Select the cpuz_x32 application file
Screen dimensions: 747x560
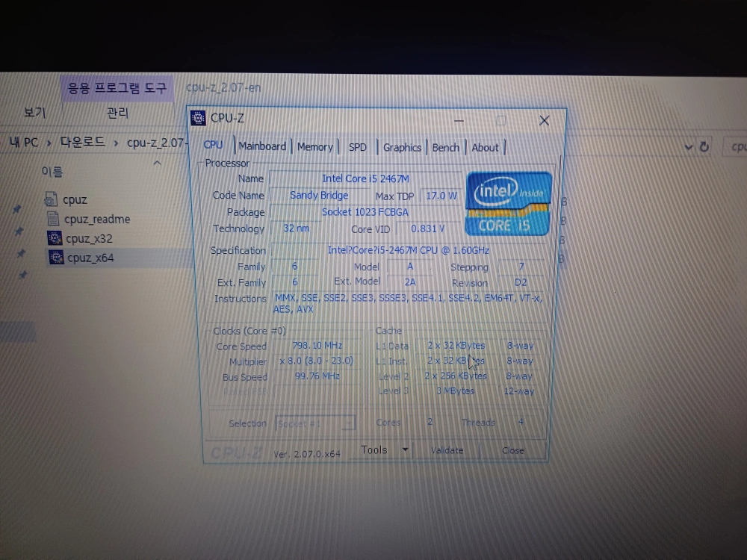(88, 239)
